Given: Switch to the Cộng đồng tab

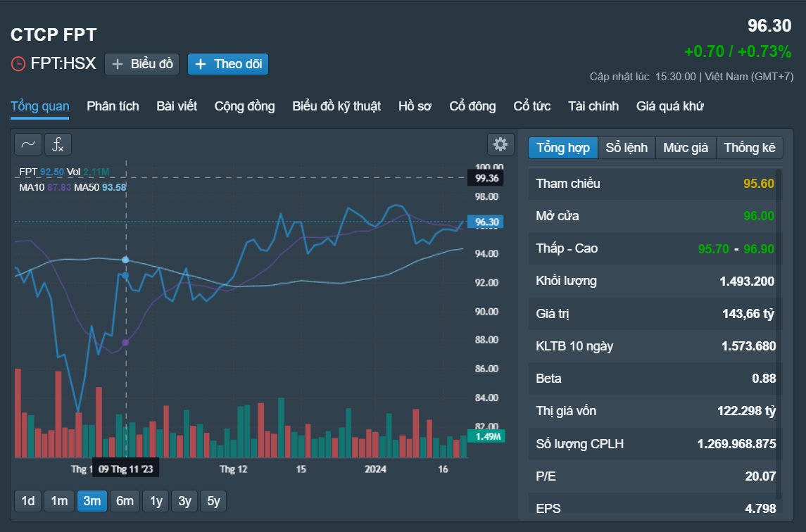Looking at the screenshot, I should click(x=245, y=106).
